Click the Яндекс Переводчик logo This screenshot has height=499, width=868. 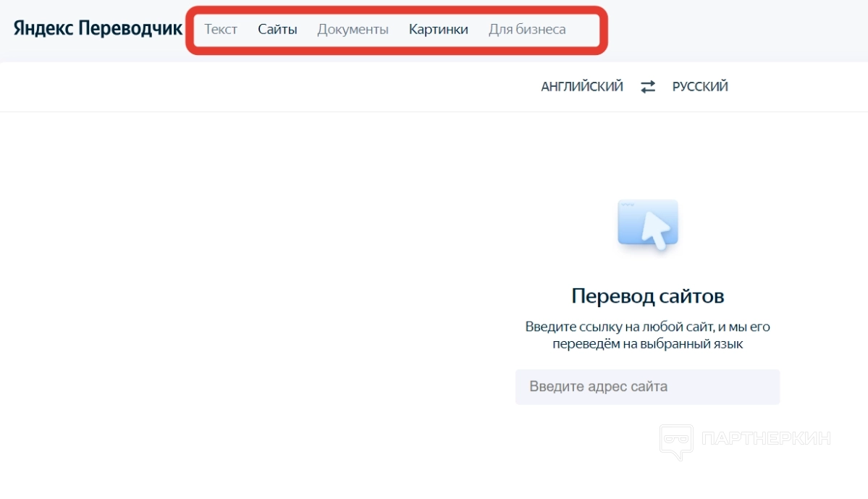(x=98, y=28)
